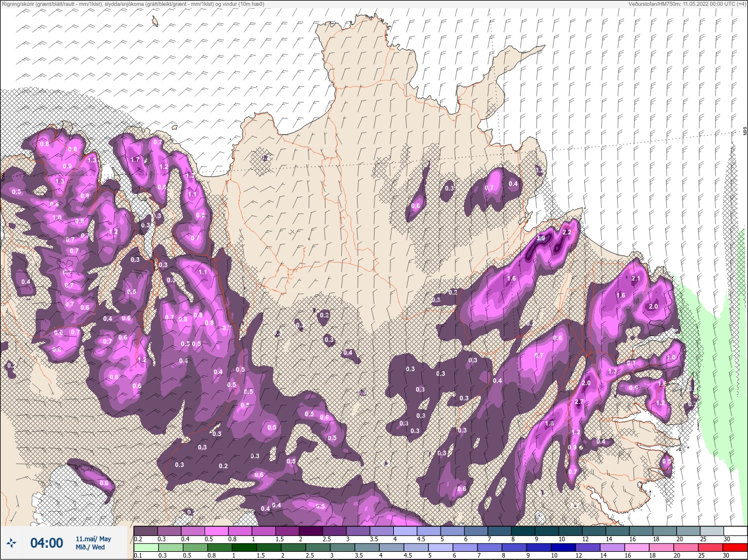Viewport: 748px width, 560px height.
Task: Click the 1.8 precipitation value on the map
Action: coord(549,424)
